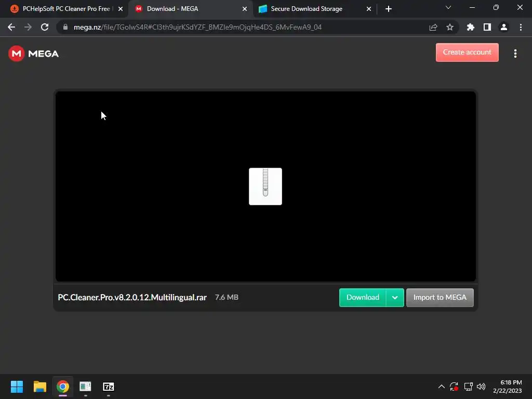Viewport: 532px width, 399px height.
Task: Open Chrome three-dot settings menu
Action: [521, 27]
